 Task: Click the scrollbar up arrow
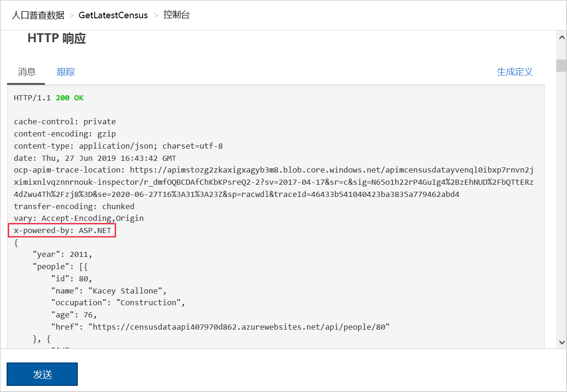pos(561,38)
